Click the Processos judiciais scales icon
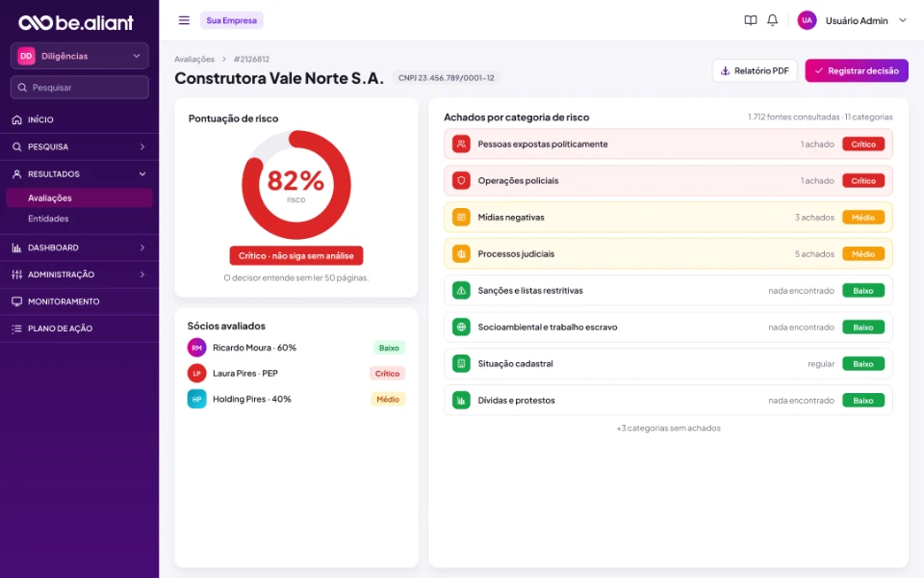The height and width of the screenshot is (578, 924). [x=461, y=253]
